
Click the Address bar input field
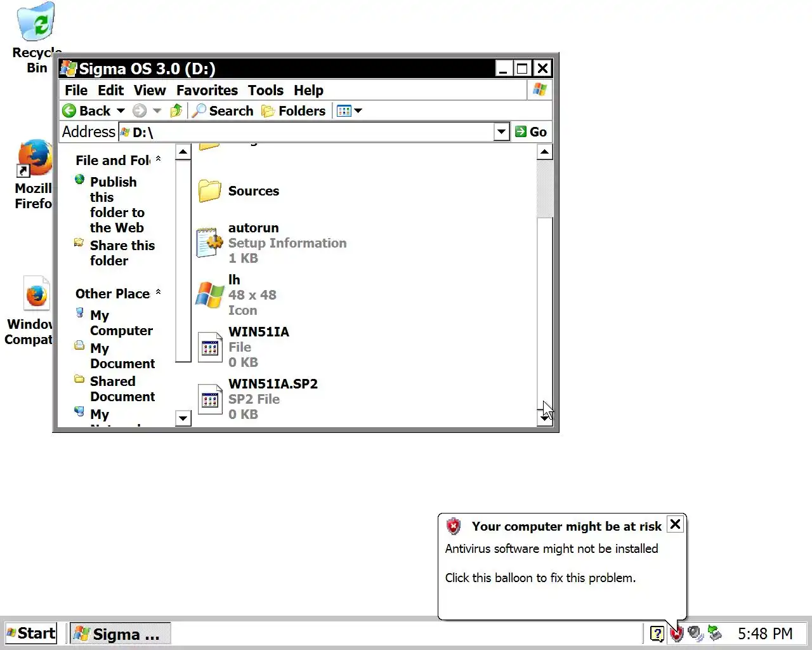coord(306,132)
